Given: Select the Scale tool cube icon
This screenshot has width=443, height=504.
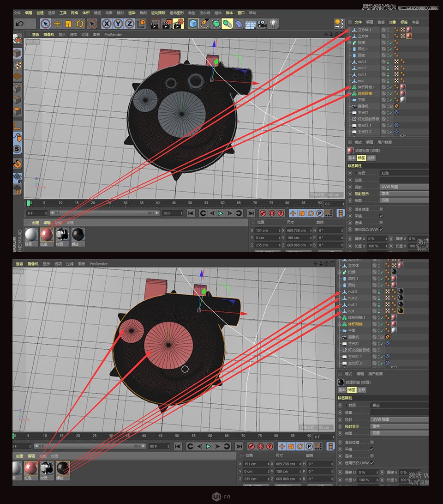Looking at the screenshot, I should tap(68, 24).
